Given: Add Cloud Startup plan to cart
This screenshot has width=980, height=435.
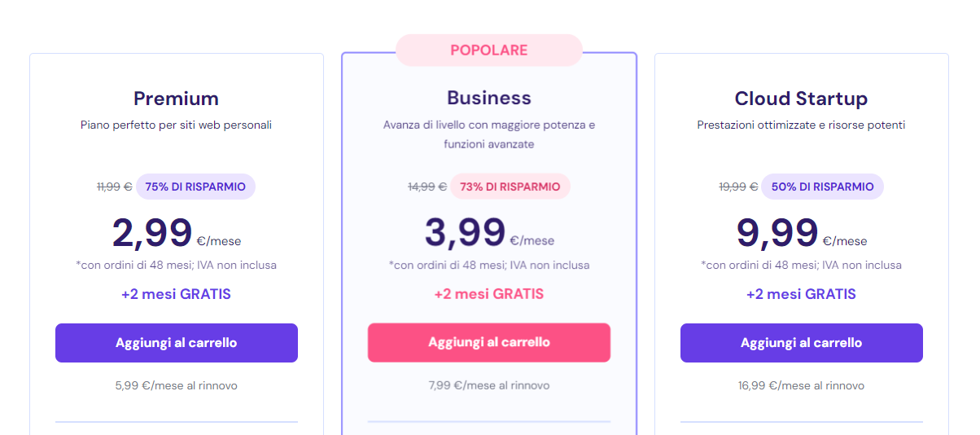Looking at the screenshot, I should [801, 343].
